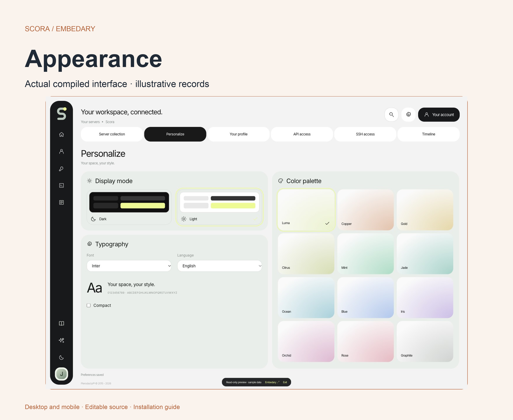Toggle the moon dark mode icon in sidebar
513x420 pixels.
62,358
